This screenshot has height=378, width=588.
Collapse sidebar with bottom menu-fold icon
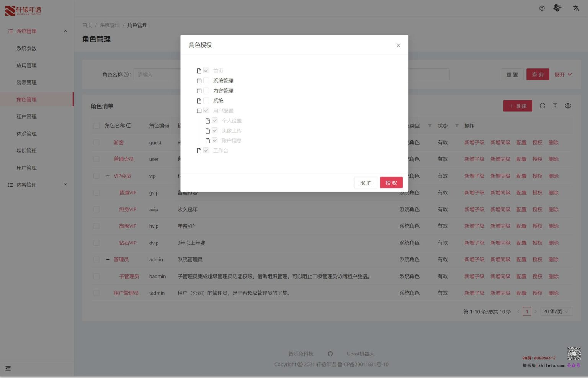(x=8, y=368)
